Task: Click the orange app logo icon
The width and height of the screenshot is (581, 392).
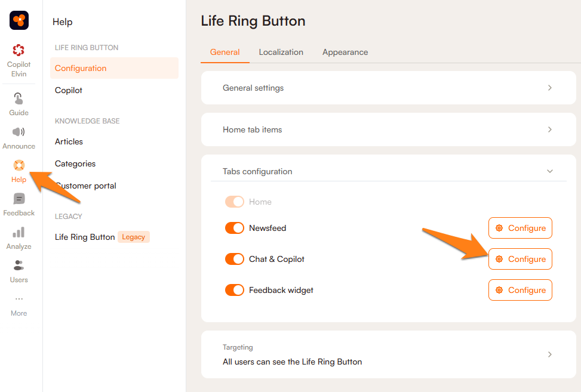Action: pos(19,20)
